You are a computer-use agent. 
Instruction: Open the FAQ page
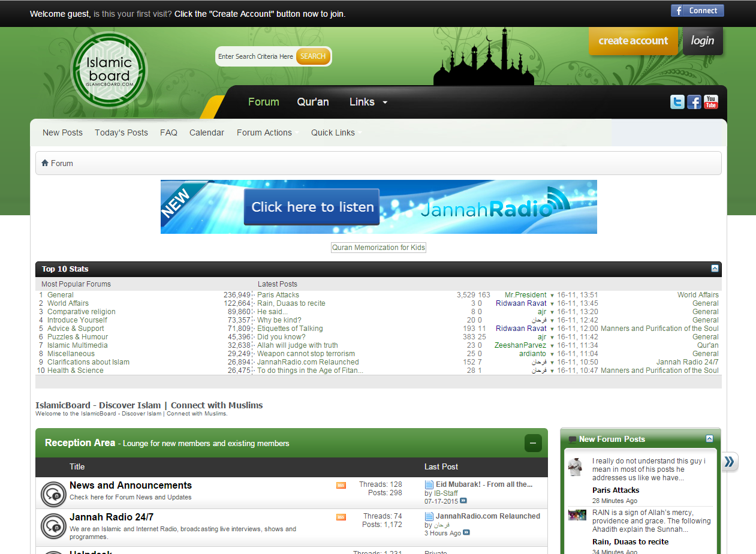(168, 133)
